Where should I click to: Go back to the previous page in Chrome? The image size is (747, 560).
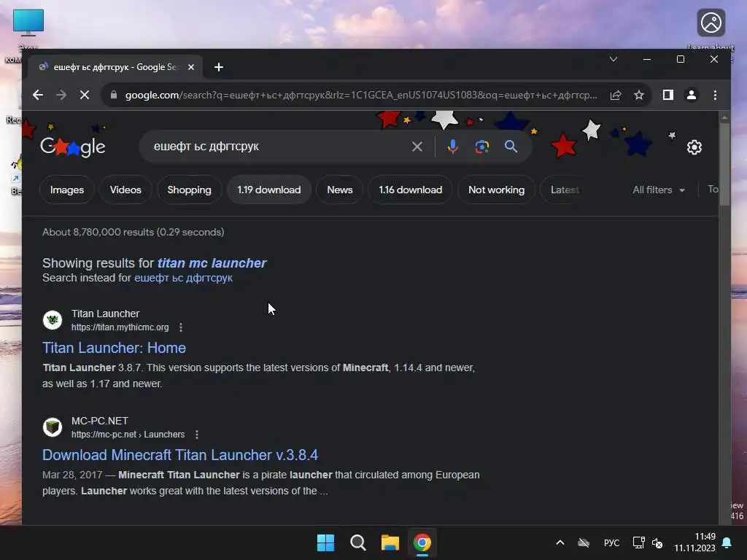click(38, 96)
